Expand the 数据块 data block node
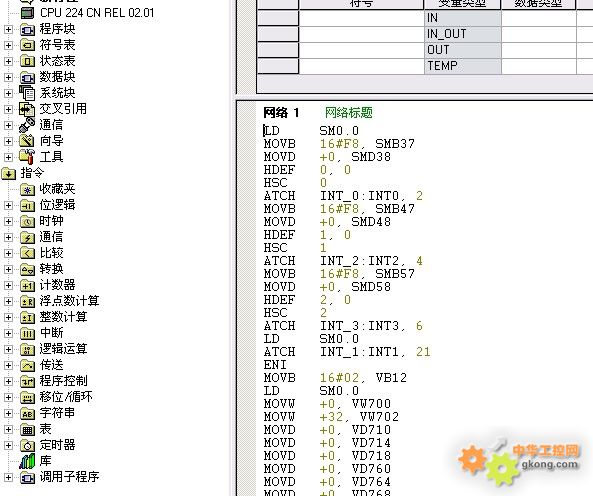Viewport: 593px width, 496px height. click(x=8, y=77)
